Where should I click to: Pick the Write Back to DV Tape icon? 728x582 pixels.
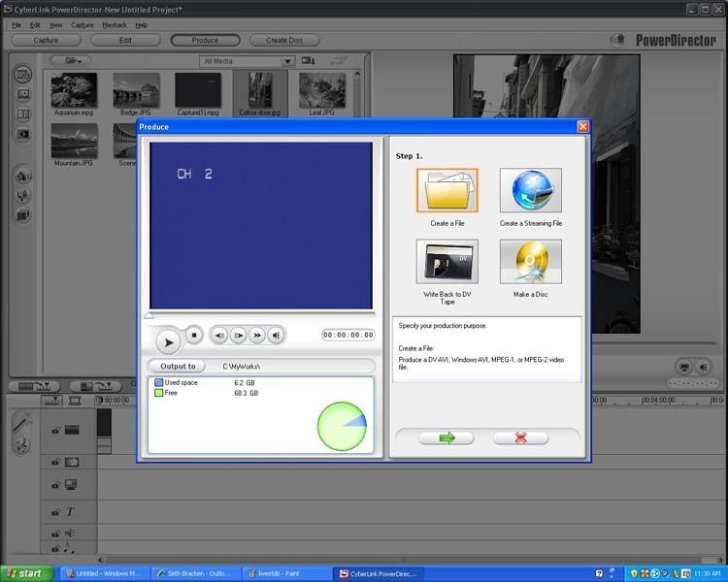coord(447,261)
